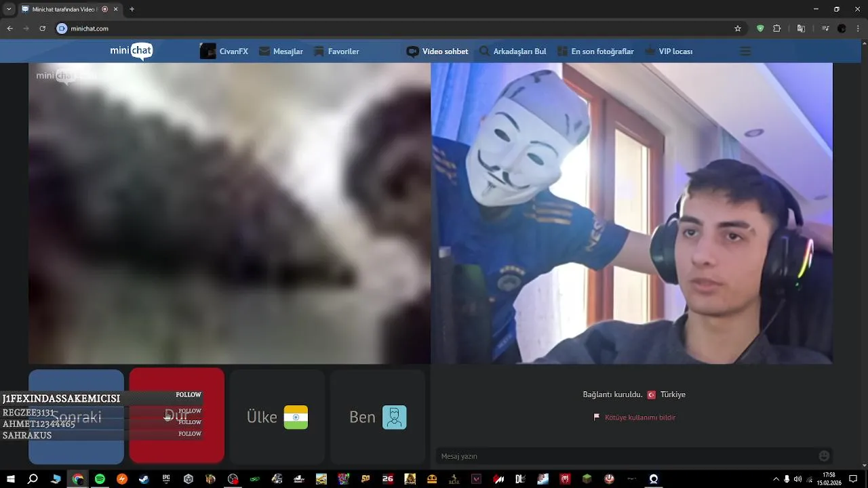Reload the page
The height and width of the screenshot is (488, 868).
[x=42, y=28]
